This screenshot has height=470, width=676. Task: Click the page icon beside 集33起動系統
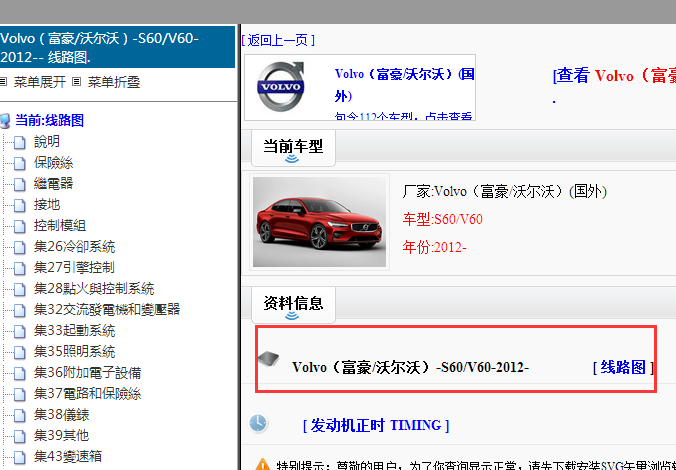pyautogui.click(x=19, y=331)
